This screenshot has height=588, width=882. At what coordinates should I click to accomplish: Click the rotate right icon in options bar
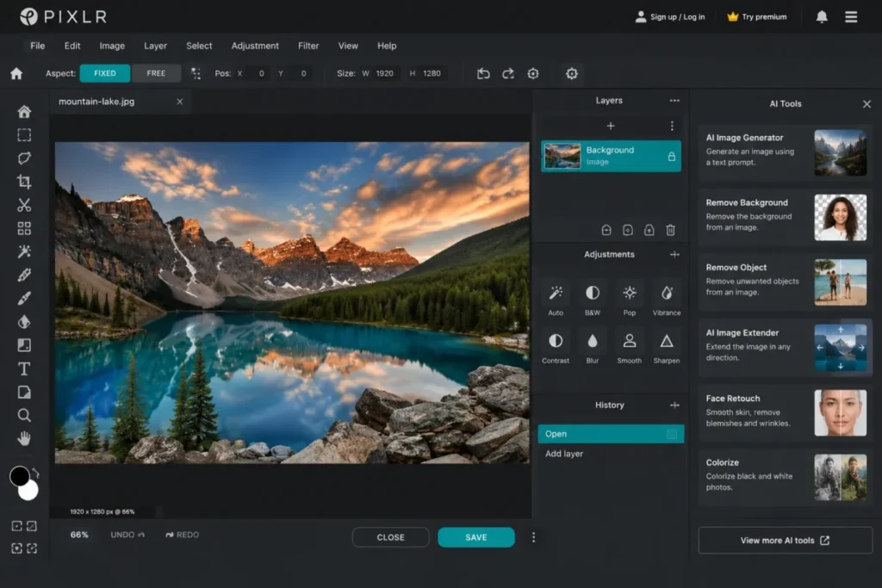(x=508, y=74)
